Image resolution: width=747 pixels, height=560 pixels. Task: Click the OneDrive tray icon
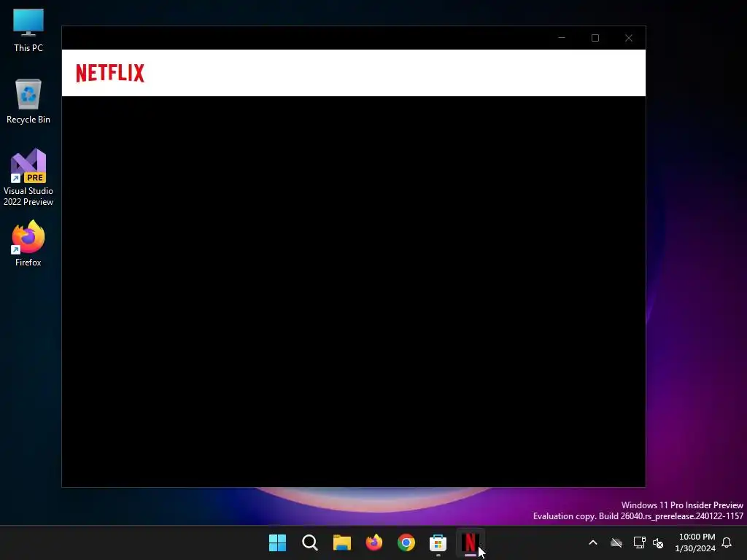pos(616,542)
